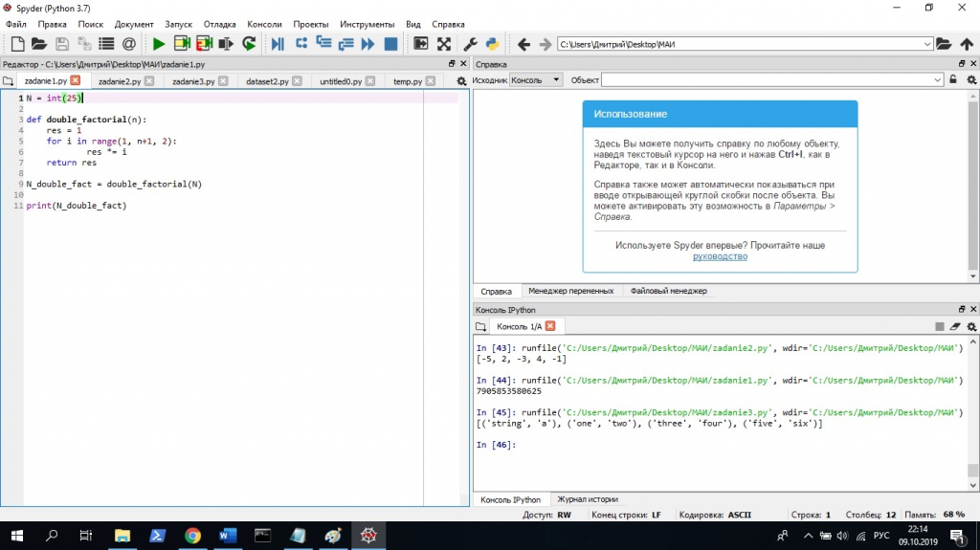The width and height of the screenshot is (980, 550).
Task: Re-run last script icon
Action: [x=249, y=44]
